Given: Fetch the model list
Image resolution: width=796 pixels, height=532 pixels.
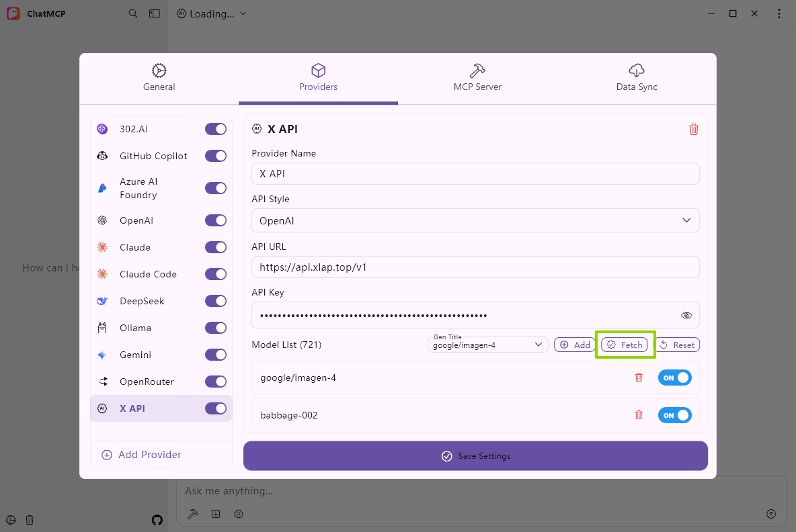Looking at the screenshot, I should (x=625, y=345).
